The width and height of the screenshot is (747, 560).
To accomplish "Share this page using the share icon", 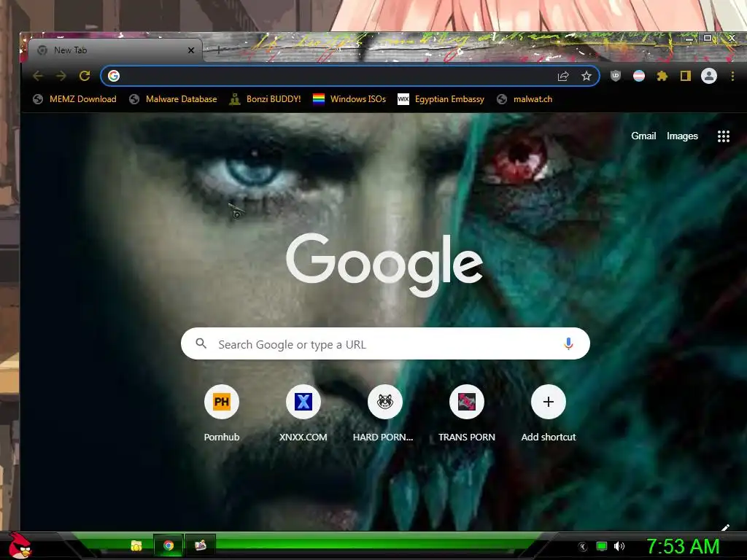I will pos(563,76).
